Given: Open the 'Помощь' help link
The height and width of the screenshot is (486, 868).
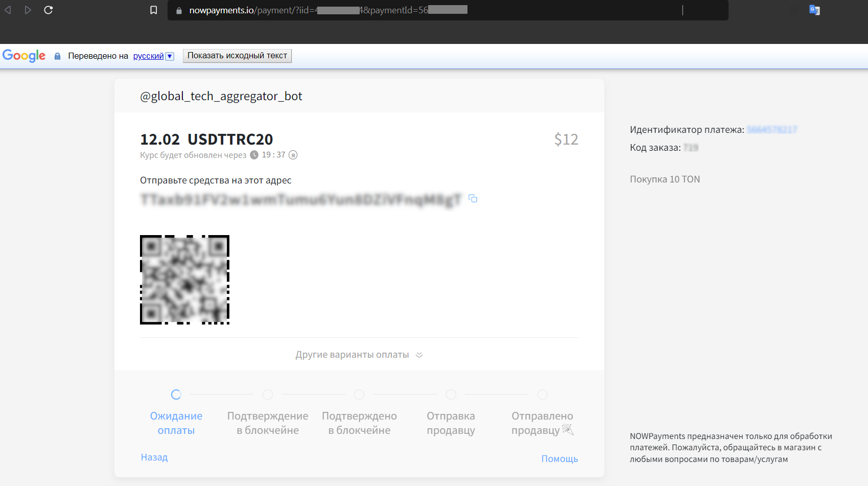Looking at the screenshot, I should [559, 459].
